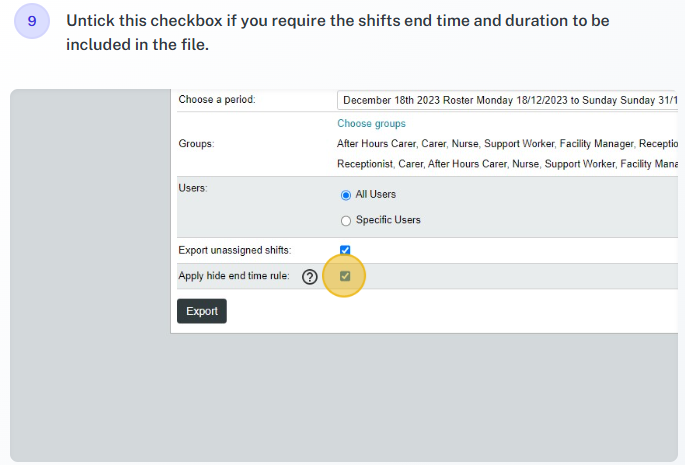Select the All Users radio option
The image size is (685, 465).
click(346, 195)
